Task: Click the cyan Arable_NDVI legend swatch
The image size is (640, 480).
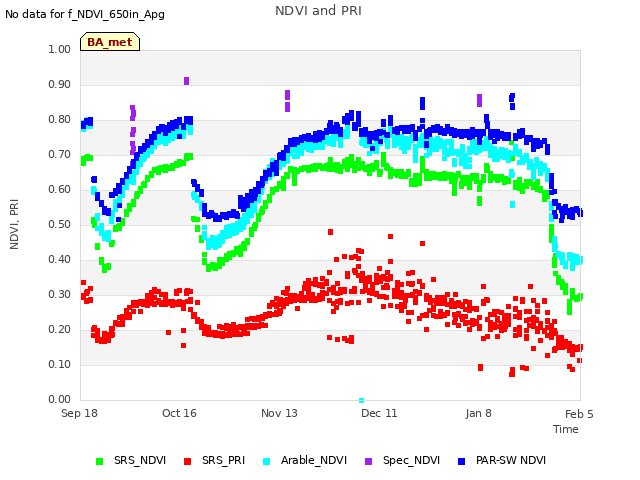Action: (267, 461)
